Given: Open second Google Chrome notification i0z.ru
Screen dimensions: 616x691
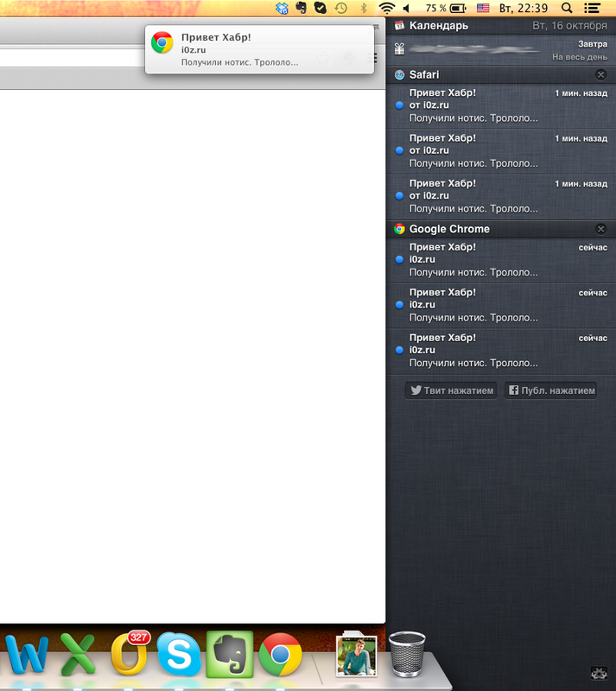Looking at the screenshot, I should tap(501, 306).
